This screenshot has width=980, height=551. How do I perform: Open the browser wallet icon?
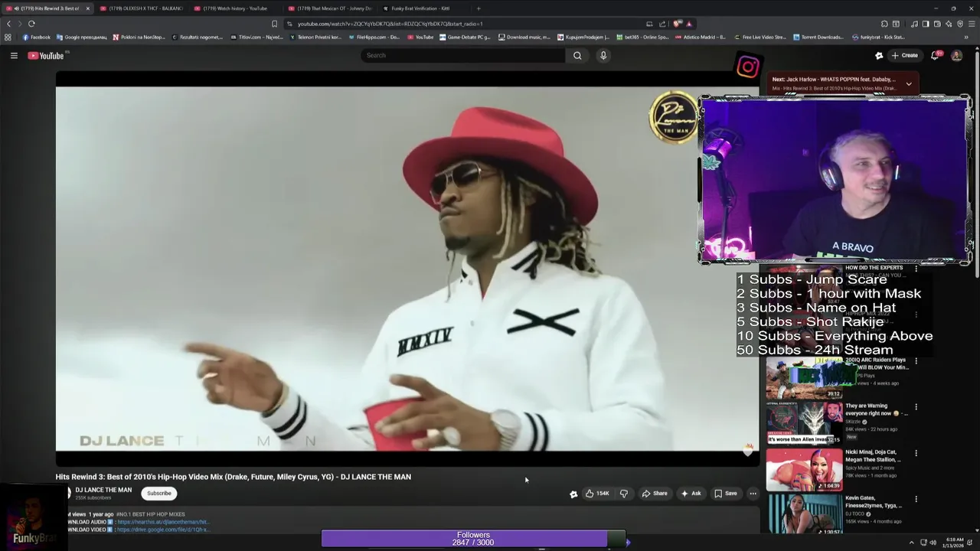[937, 24]
